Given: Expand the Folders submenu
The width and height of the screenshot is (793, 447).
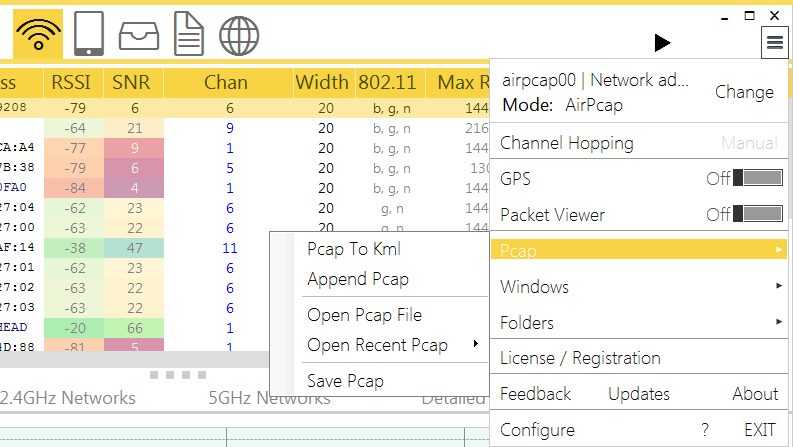Looking at the screenshot, I should coord(639,323).
